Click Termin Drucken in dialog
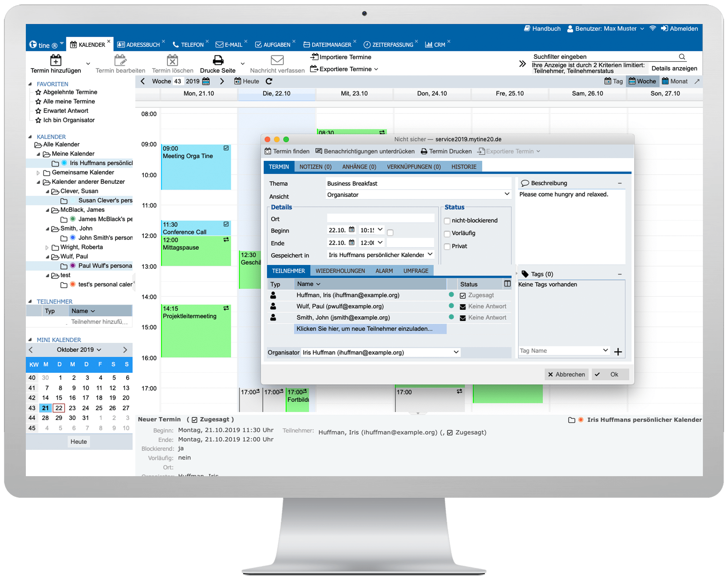Image resolution: width=728 pixels, height=581 pixels. point(446,151)
